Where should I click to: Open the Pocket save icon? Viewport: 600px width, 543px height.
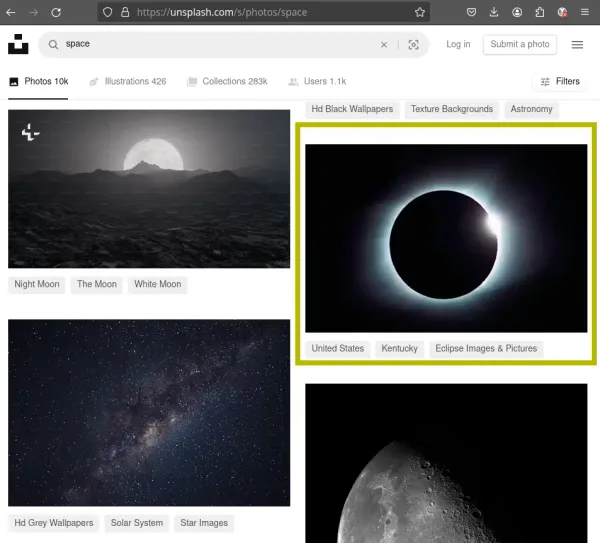(471, 12)
